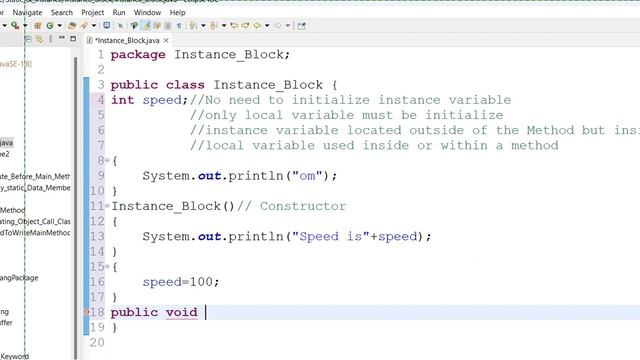Viewport: 640px width, 360px height.
Task: Open the Help menu
Action: (178, 13)
